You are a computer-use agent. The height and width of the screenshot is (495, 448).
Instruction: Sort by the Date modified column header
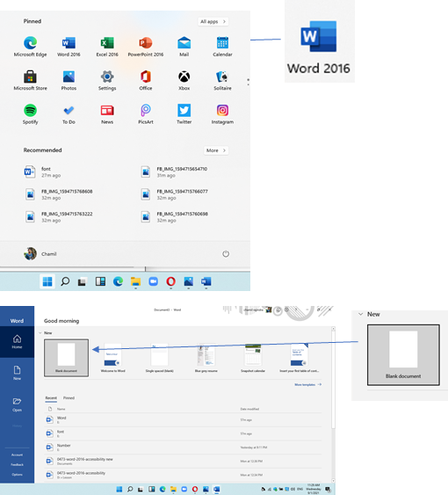(x=249, y=409)
